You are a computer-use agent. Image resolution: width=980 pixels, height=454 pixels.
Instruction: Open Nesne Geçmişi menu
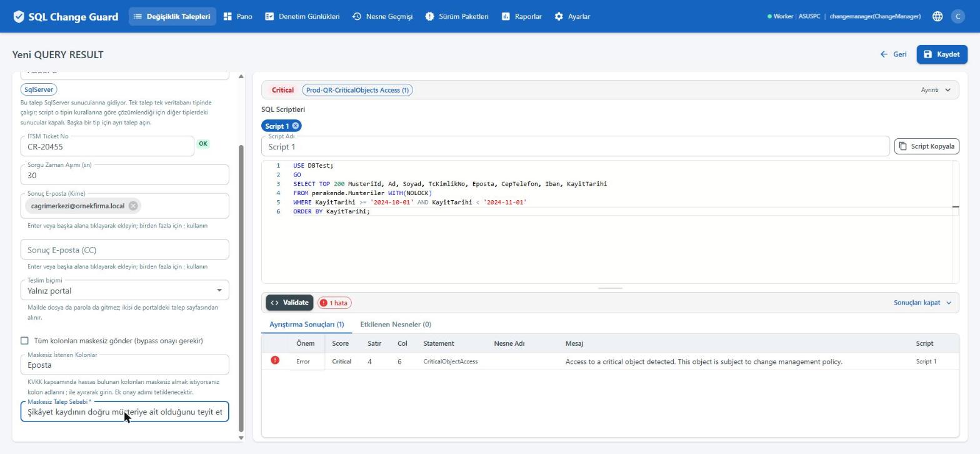click(382, 16)
